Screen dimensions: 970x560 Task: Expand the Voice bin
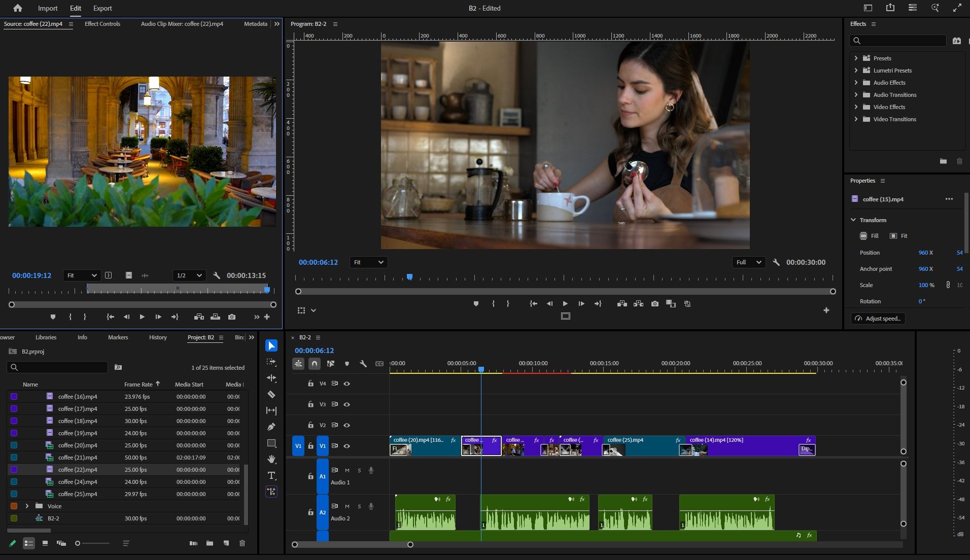click(x=27, y=506)
